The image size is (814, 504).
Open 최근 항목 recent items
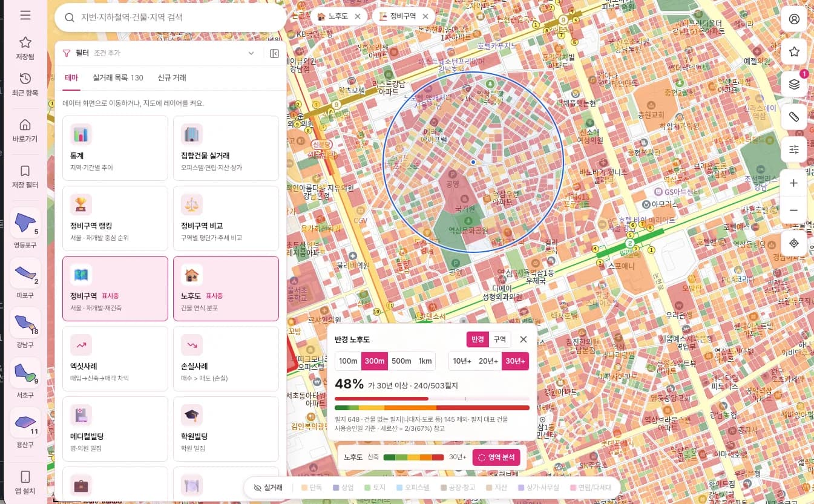(25, 85)
